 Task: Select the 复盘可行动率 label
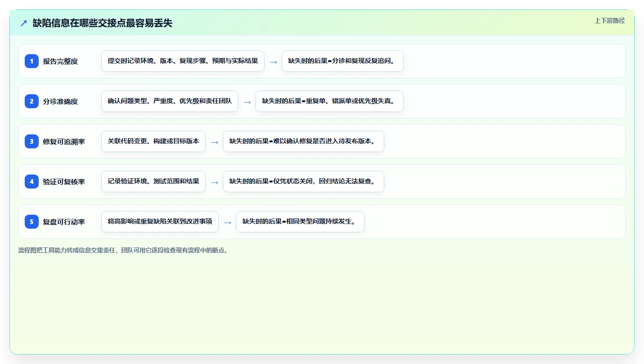[x=64, y=222]
